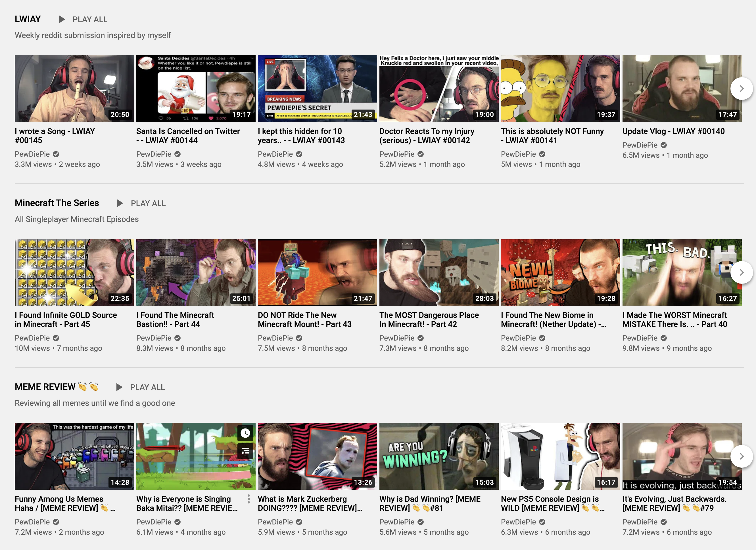Click PLAY ALL text for the LWIAY section
The height and width of the screenshot is (550, 756).
90,20
